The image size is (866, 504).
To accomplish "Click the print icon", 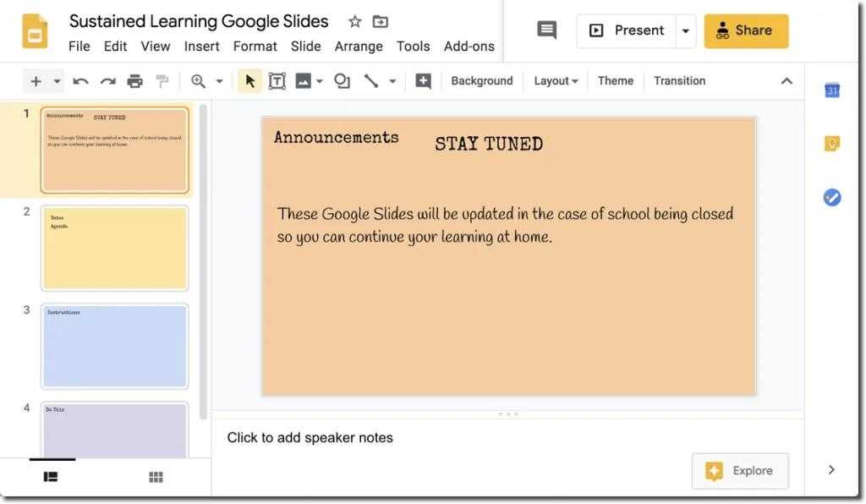I will (134, 81).
